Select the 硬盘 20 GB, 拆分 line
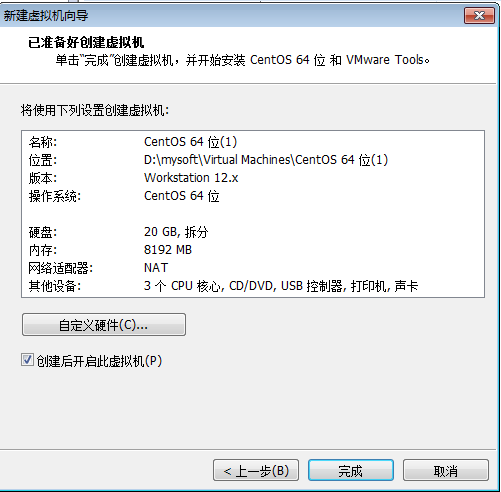Screen dimensions: 501x492 point(253,232)
